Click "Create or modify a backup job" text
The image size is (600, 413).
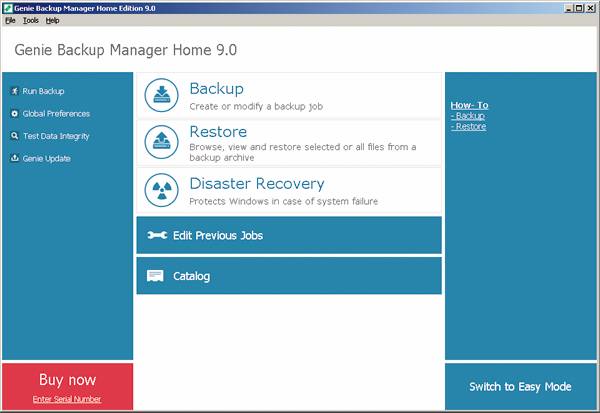256,106
